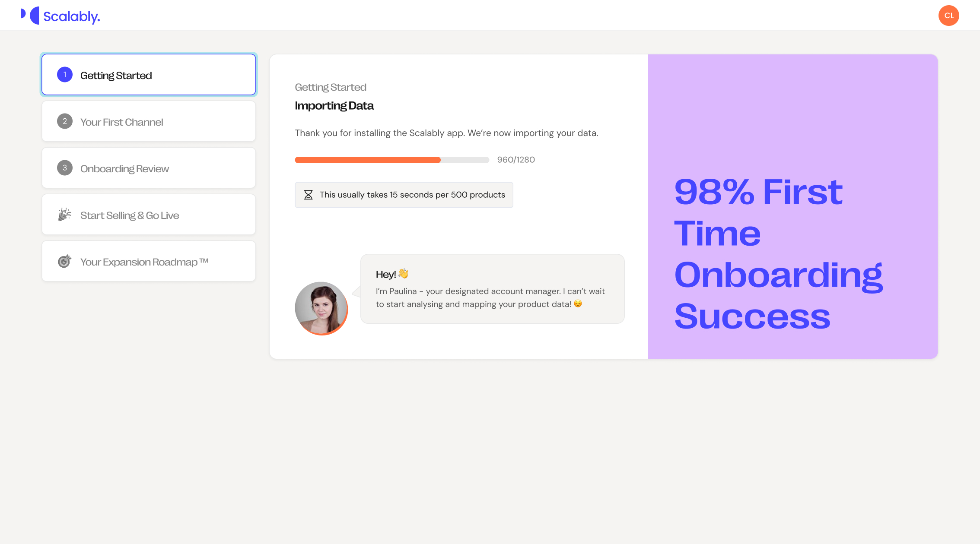
Task: Open the CL user avatar menu
Action: pyautogui.click(x=948, y=16)
